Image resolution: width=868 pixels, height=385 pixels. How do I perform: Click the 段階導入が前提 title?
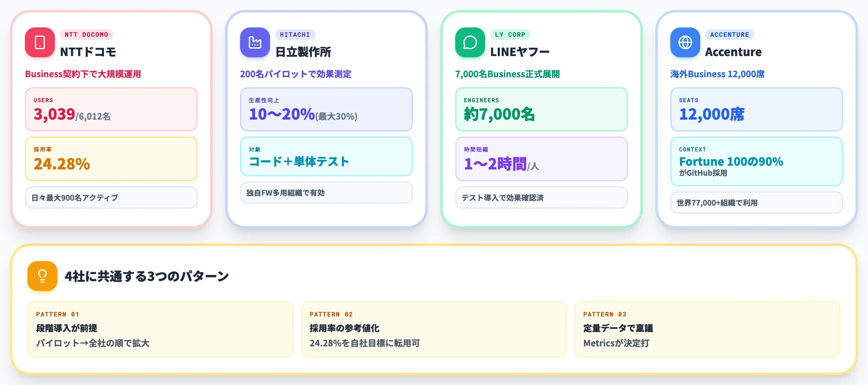click(x=67, y=328)
